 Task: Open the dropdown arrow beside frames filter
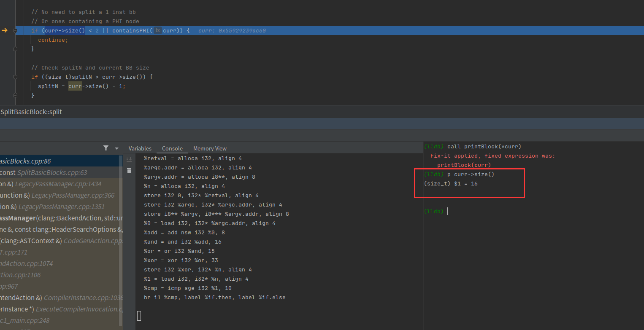coord(117,148)
